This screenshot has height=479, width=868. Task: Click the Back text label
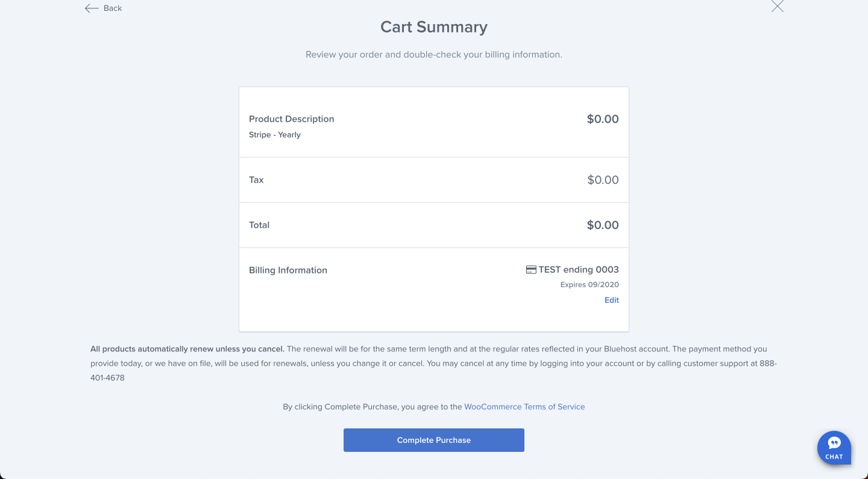pos(113,8)
